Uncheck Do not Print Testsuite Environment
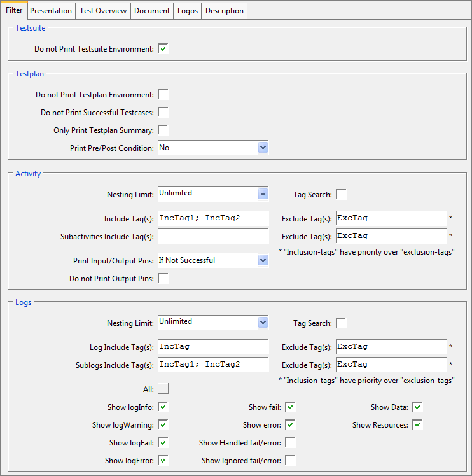Image resolution: width=472 pixels, height=476 pixels. [x=163, y=49]
